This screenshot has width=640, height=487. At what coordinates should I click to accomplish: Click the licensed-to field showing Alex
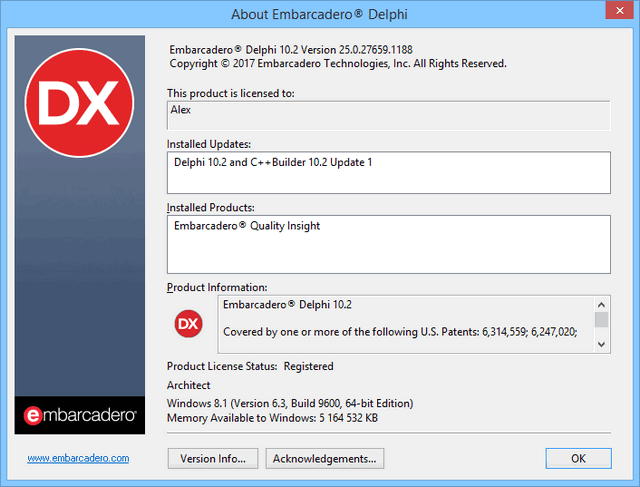pos(389,116)
